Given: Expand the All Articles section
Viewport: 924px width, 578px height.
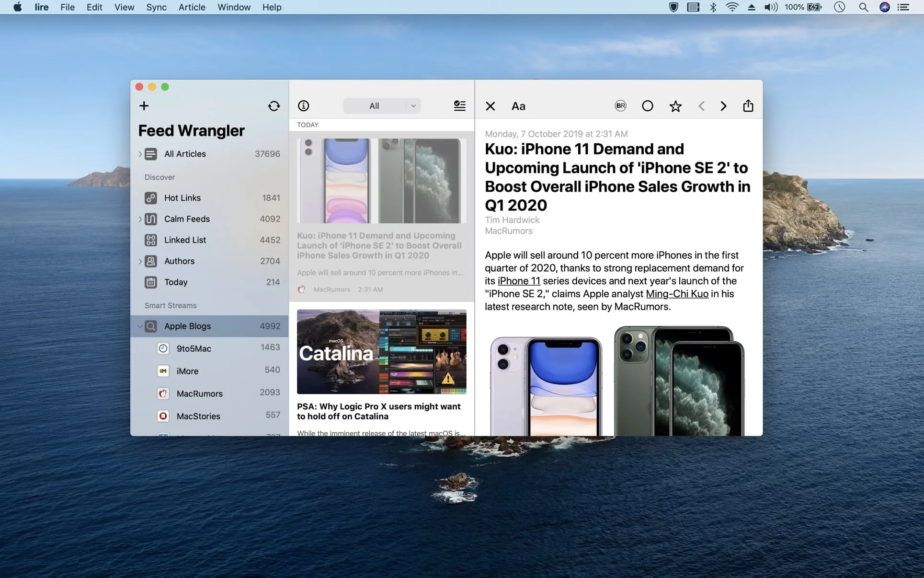Looking at the screenshot, I should tap(140, 154).
